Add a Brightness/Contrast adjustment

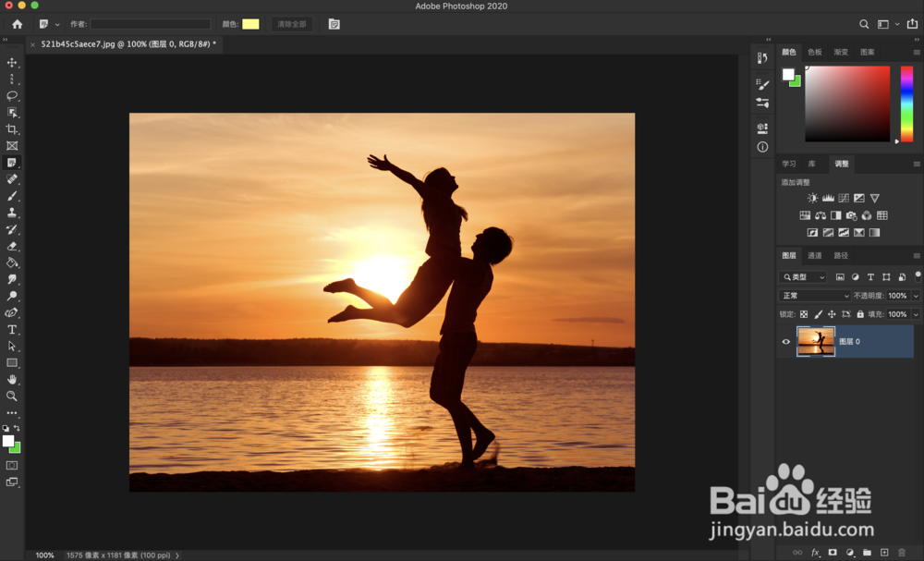(812, 198)
